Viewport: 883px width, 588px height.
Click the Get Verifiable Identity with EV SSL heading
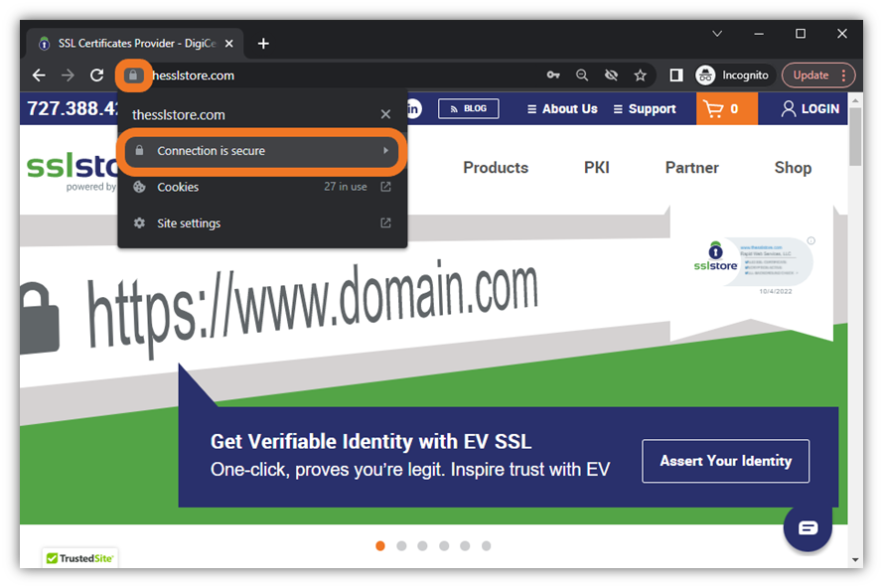[370, 442]
